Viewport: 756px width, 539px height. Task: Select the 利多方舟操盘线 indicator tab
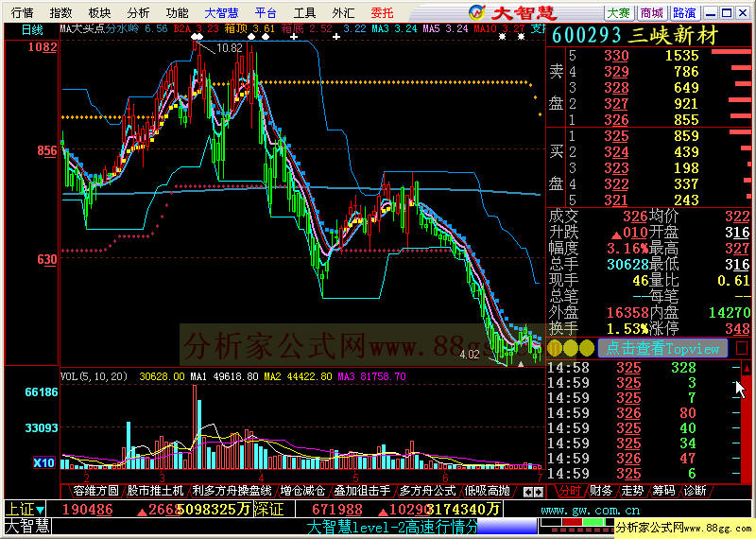point(232,491)
